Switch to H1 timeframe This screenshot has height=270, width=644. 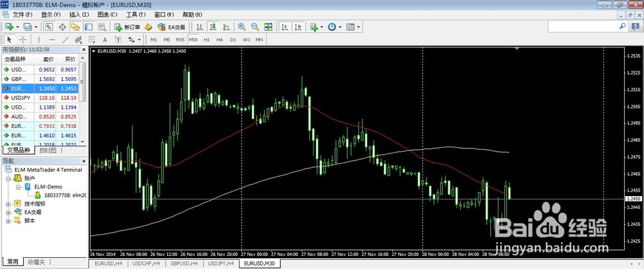207,40
